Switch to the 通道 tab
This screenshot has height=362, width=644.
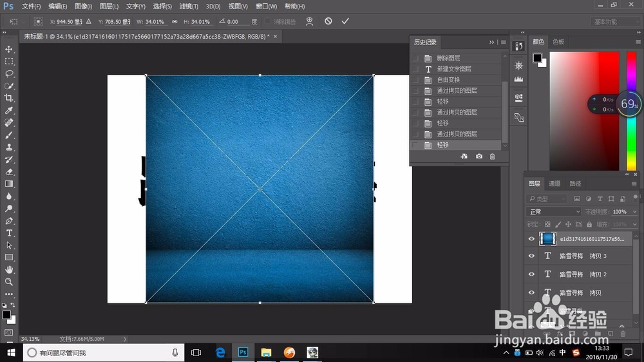[x=554, y=184]
